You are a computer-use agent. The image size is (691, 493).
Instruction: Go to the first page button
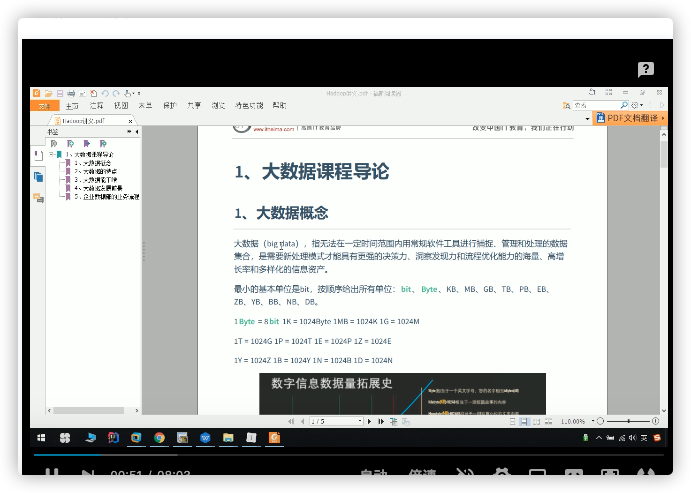291,422
